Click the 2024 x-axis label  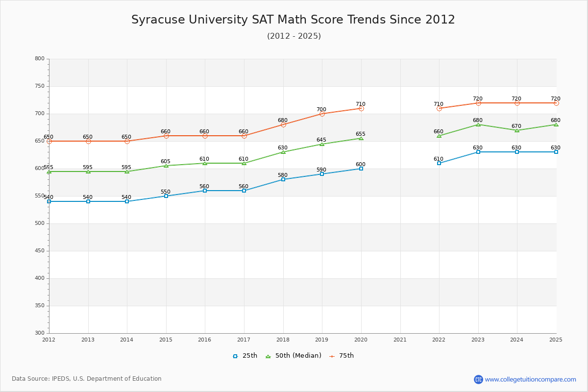pyautogui.click(x=517, y=340)
